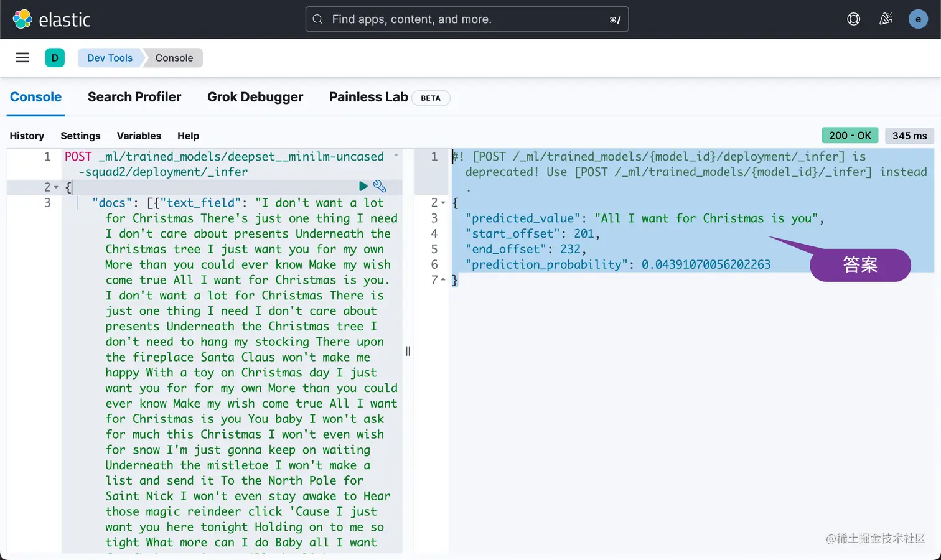The image size is (941, 560).
Task: Click the Elastic logo
Action: click(x=52, y=19)
